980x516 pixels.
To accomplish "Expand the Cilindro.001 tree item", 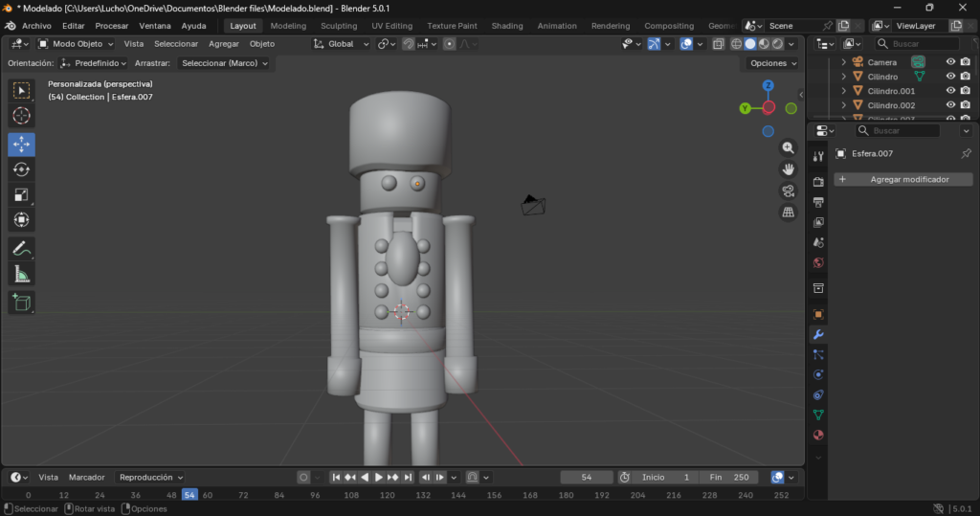I will tap(843, 91).
